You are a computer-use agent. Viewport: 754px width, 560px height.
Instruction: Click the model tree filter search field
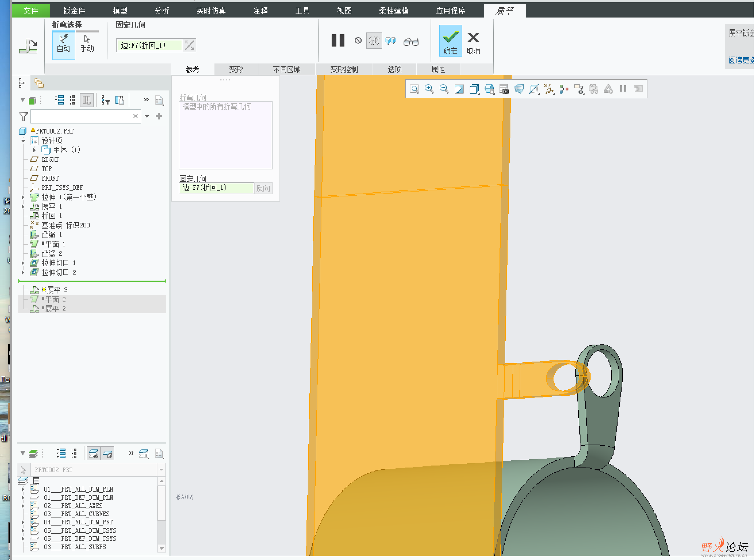(x=81, y=116)
